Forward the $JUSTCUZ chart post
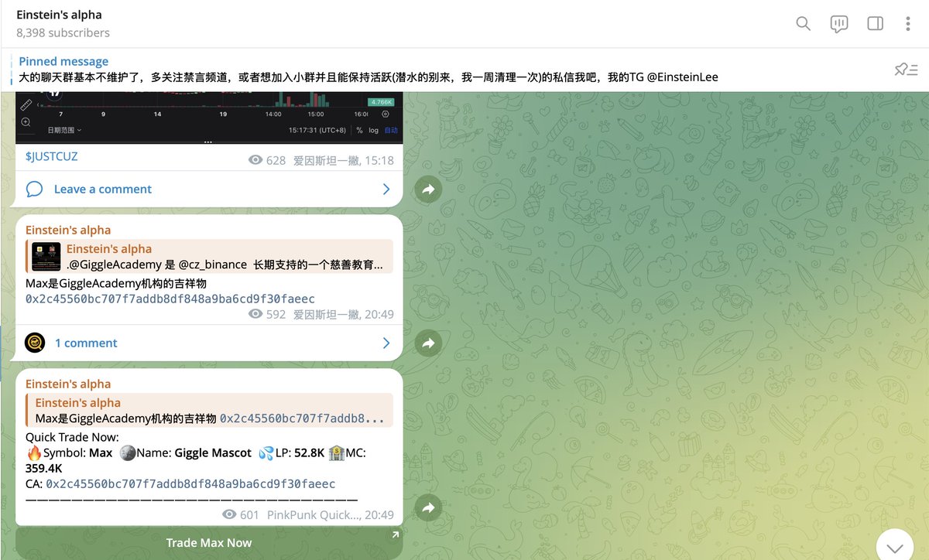929x560 pixels. pos(428,190)
